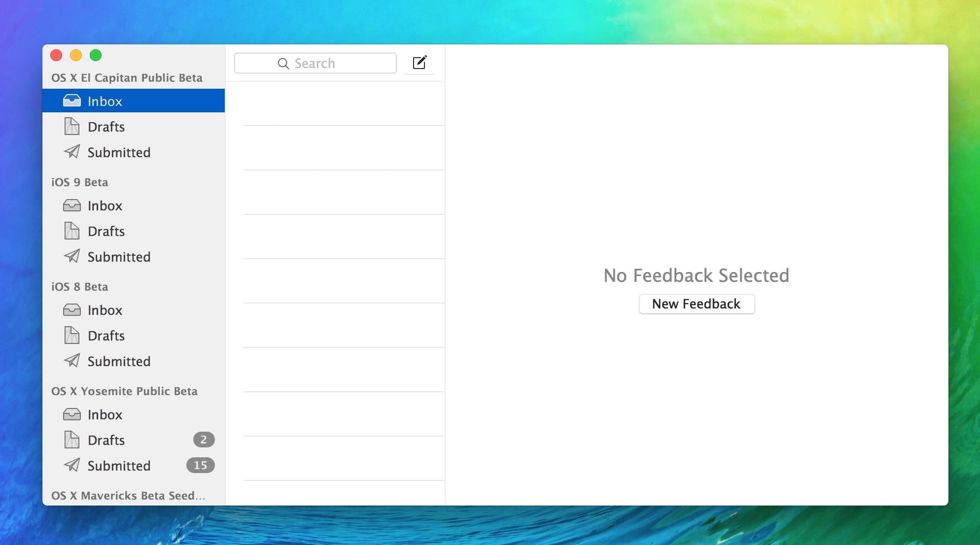Click the Submitted icon under iOS 8 Beta
Viewport: 980px width, 545px height.
pyautogui.click(x=72, y=360)
